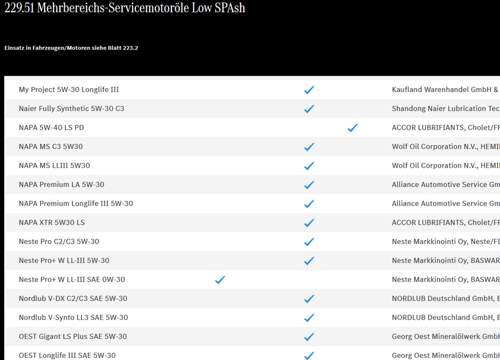Select product name OEST Longlife III SAE 5W-30
500x360 pixels.
67,355
